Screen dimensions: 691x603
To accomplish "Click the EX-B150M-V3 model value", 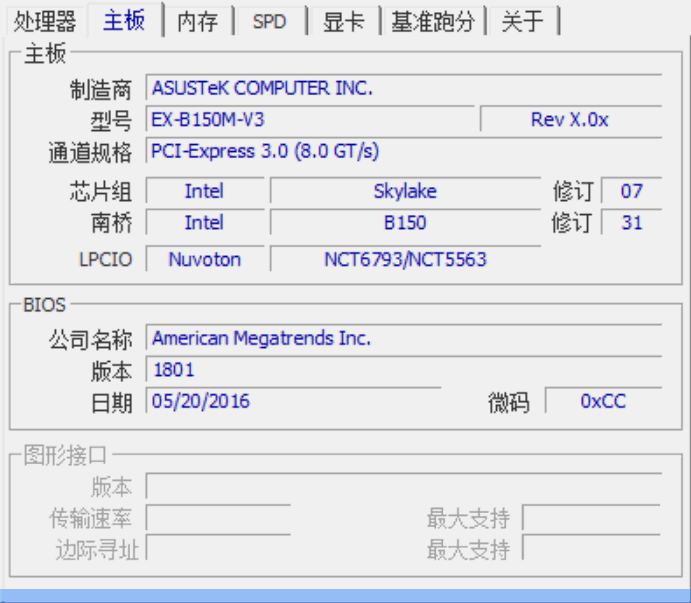I will click(310, 119).
